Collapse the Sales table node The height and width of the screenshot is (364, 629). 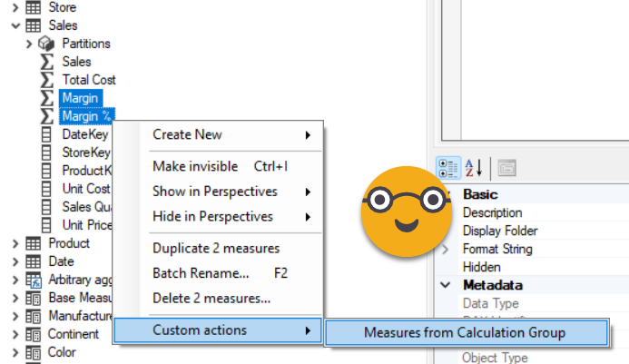tap(15, 25)
